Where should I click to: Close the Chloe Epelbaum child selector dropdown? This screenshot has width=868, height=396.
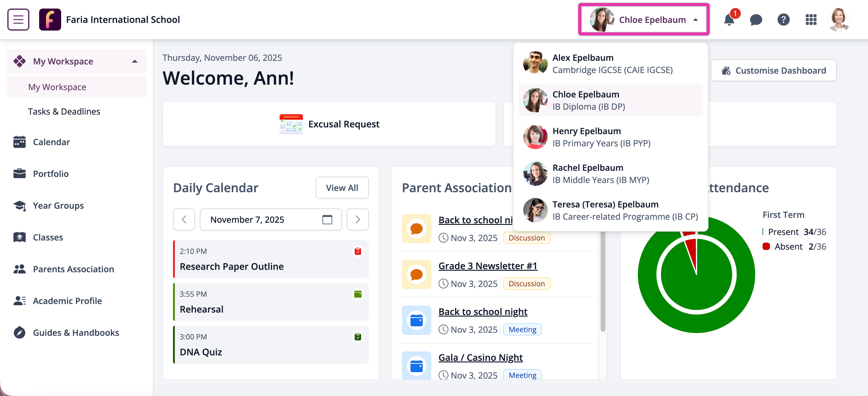[696, 20]
